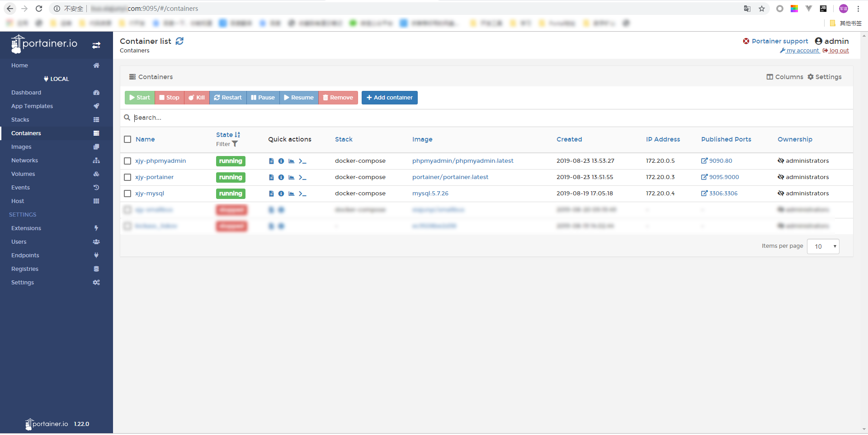The width and height of the screenshot is (868, 435).
Task: Open console icon for xjy-portainer
Action: tap(302, 177)
